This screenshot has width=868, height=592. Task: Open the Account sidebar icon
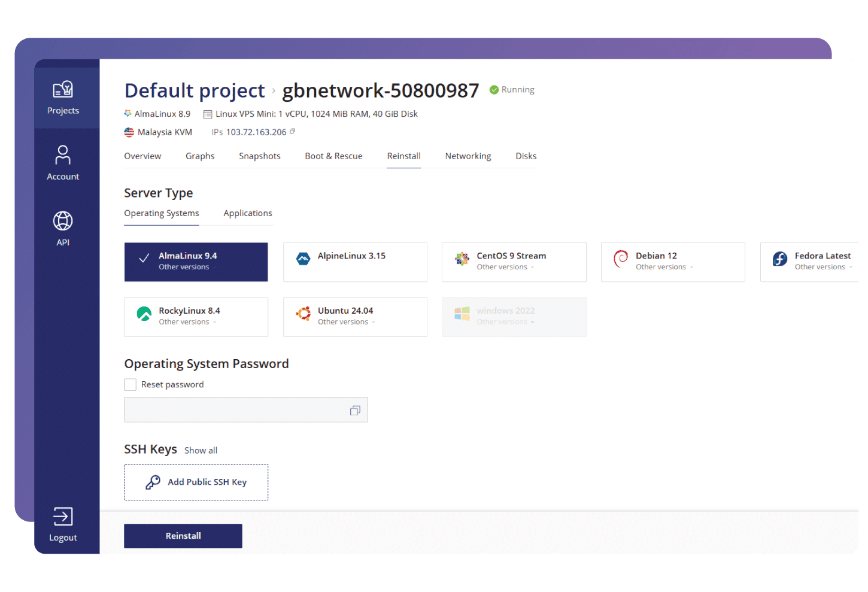[63, 155]
